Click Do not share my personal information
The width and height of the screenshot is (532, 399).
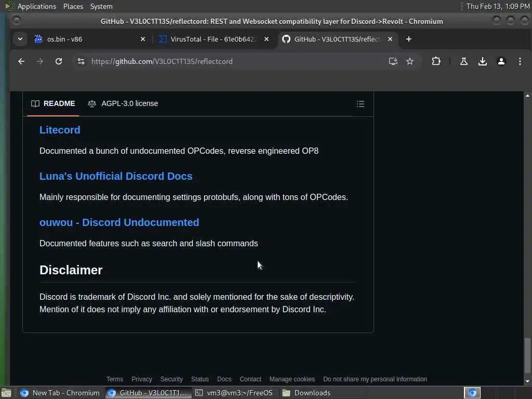tap(375, 379)
